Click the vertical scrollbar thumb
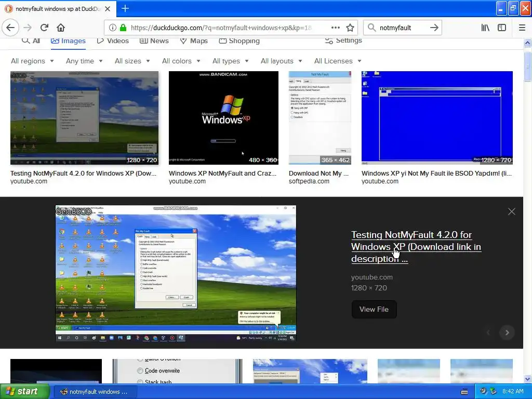Image resolution: width=532 pixels, height=399 pixels. [527, 67]
